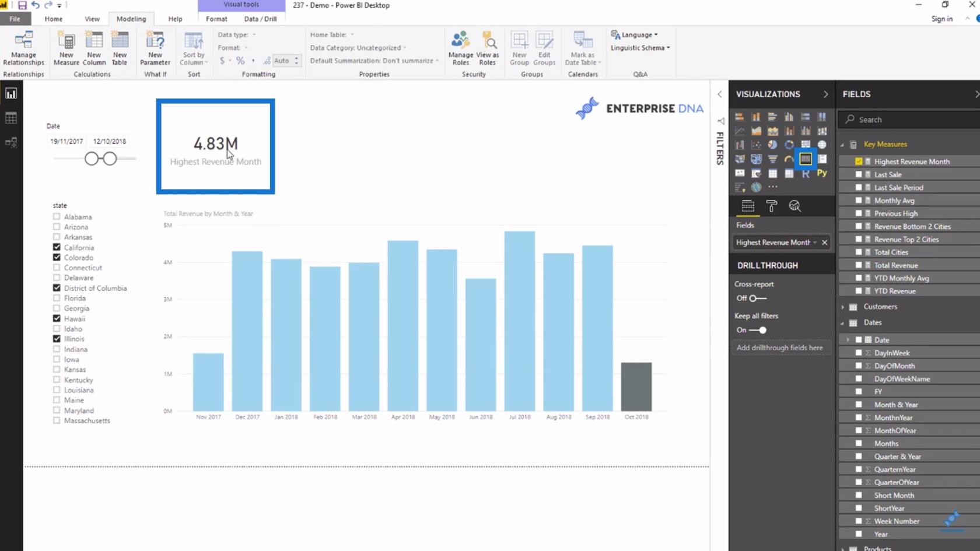Viewport: 980px width, 551px height.
Task: Choose the map globe visual
Action: pos(822,145)
